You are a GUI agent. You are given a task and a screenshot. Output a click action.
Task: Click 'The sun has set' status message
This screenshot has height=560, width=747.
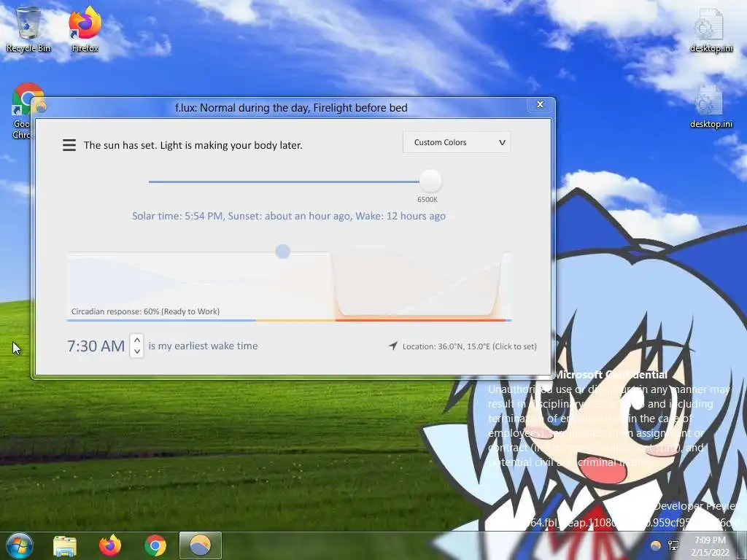coord(193,145)
